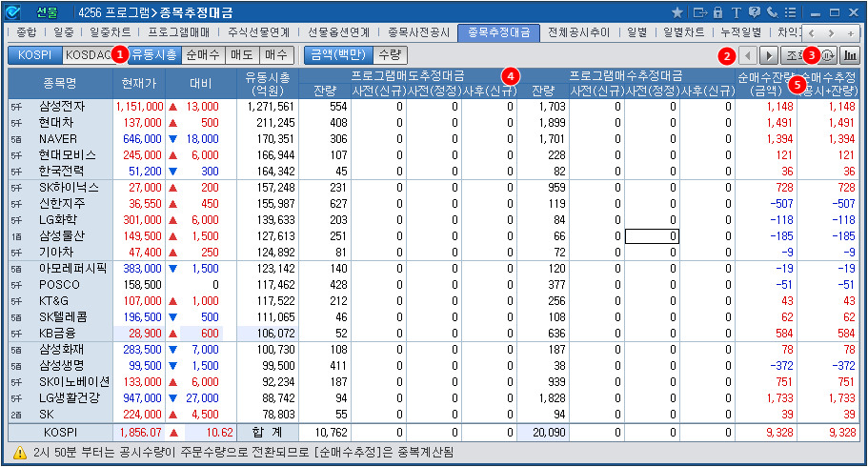The width and height of the screenshot is (868, 467).
Task: Open the list menu icon in title bar
Action: (791, 12)
